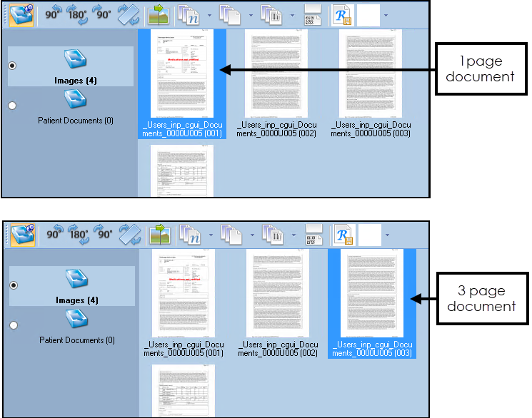This screenshot has width=532, height=418.
Task: Select the Images (4) radio button in top panel
Action: tap(12, 66)
